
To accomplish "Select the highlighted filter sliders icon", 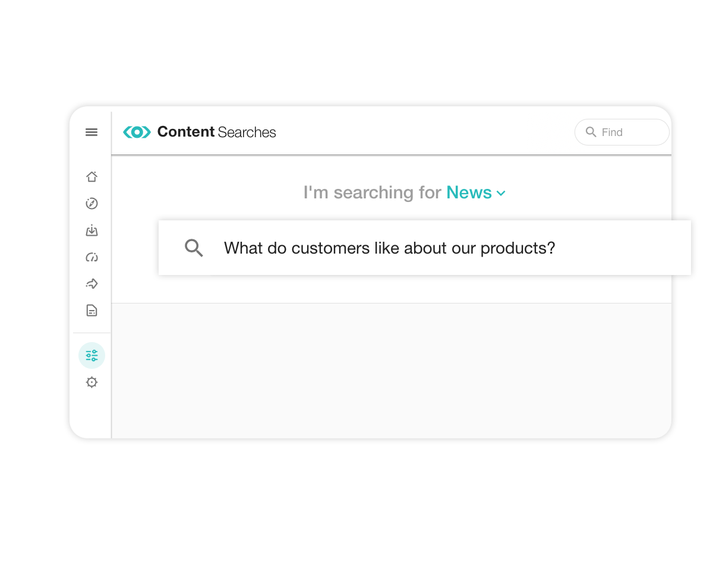I will coord(92,355).
